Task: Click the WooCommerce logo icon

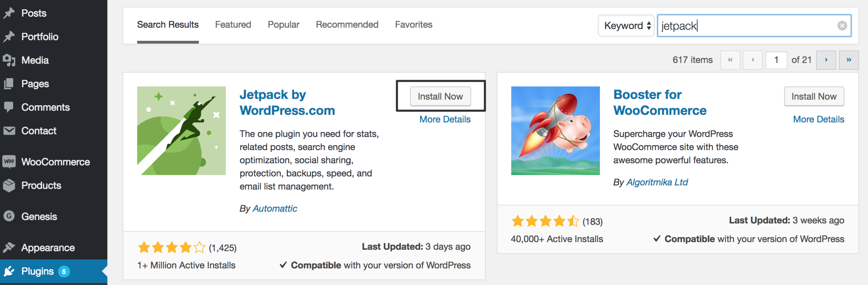Action: pos(9,162)
